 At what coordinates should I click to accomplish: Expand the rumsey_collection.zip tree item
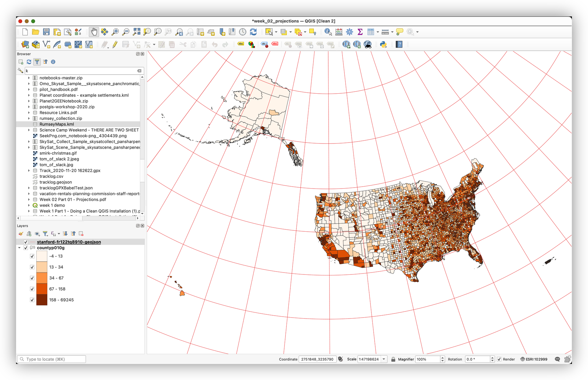click(x=29, y=118)
